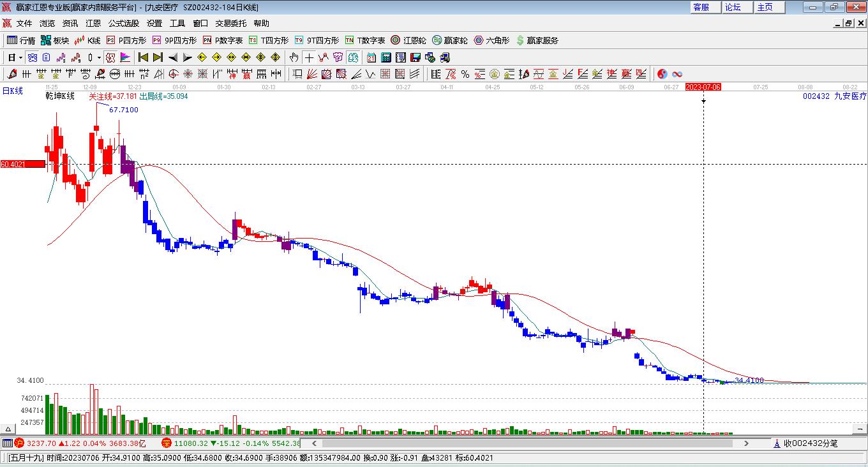The image size is (868, 467).
Task: Click the calculator icon in toolbar
Action: [385, 57]
